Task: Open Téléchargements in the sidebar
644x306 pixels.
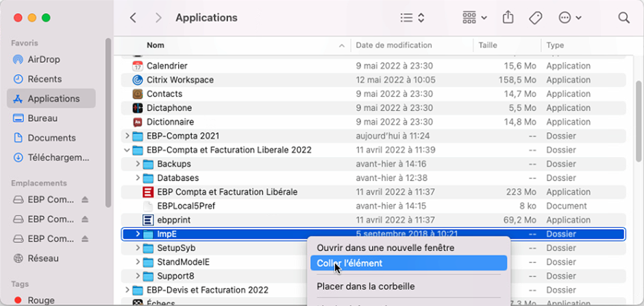Action: click(51, 158)
